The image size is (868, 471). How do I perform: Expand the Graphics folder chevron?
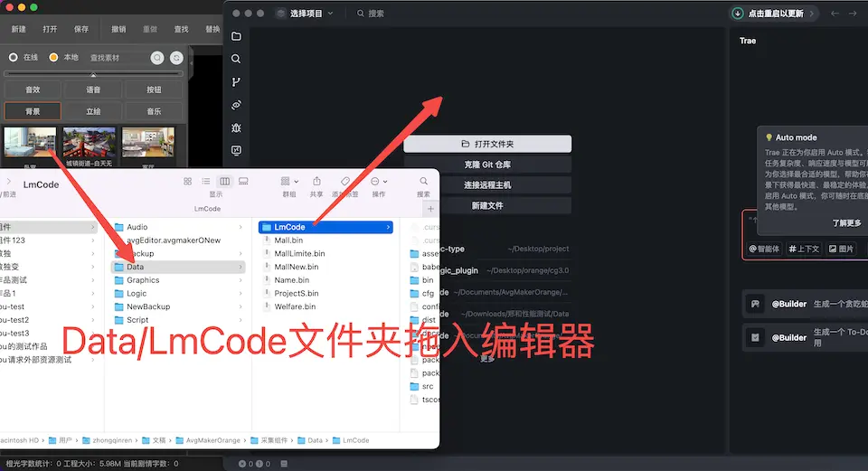coord(241,280)
